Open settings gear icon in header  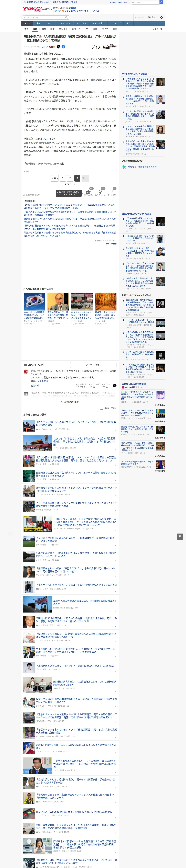pyautogui.click(x=161, y=18)
